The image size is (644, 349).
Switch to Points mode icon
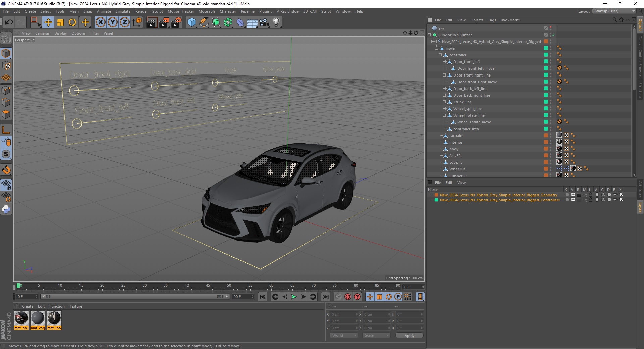click(6, 90)
